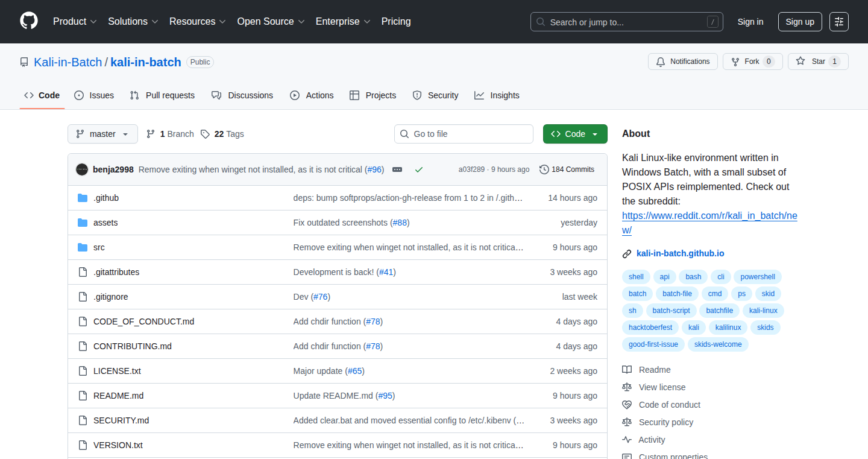Click the View license scale icon
868x459 pixels.
(x=627, y=387)
